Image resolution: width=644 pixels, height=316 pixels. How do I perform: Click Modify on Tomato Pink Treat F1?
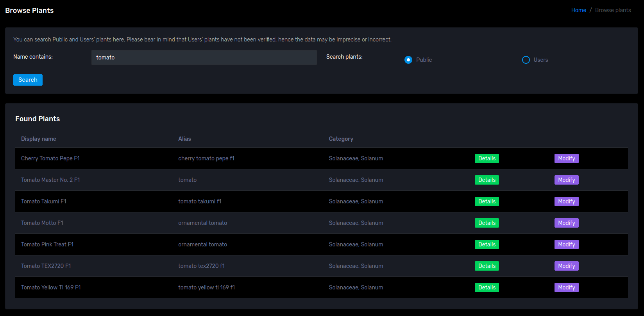point(566,244)
